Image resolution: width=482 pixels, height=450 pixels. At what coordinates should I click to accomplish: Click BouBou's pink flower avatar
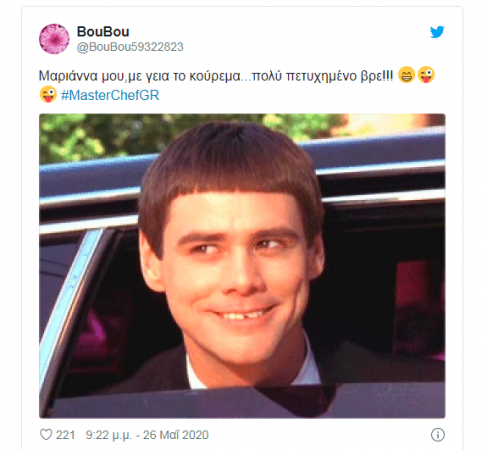pos(54,39)
